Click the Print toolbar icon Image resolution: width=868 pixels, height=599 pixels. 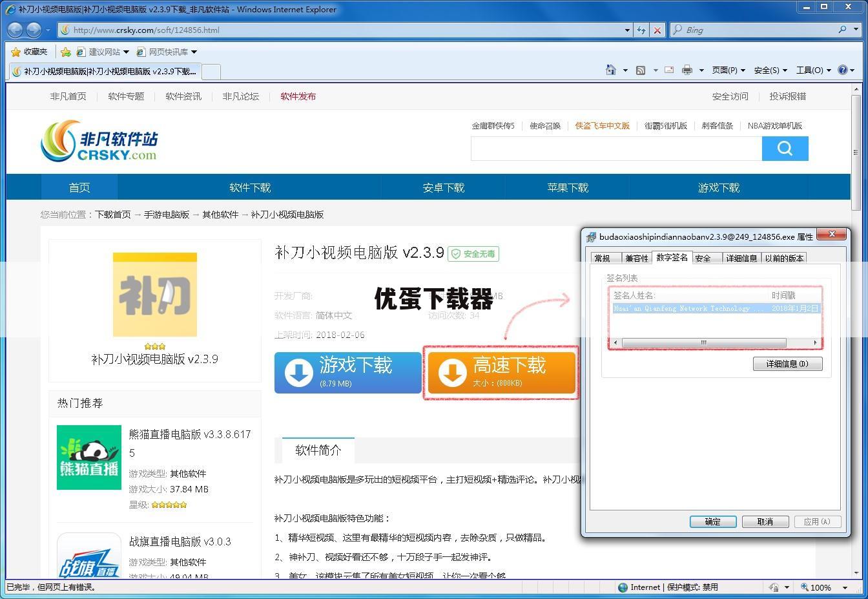coord(687,70)
